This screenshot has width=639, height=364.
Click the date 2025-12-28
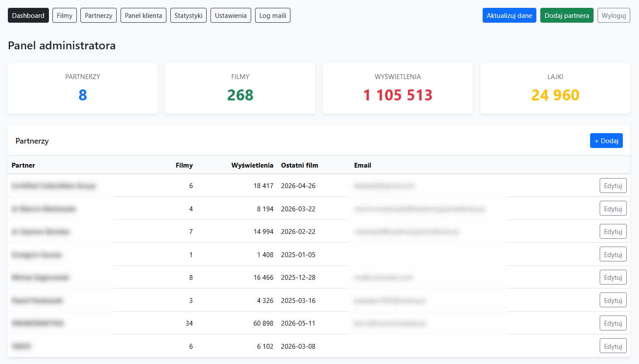[298, 278]
